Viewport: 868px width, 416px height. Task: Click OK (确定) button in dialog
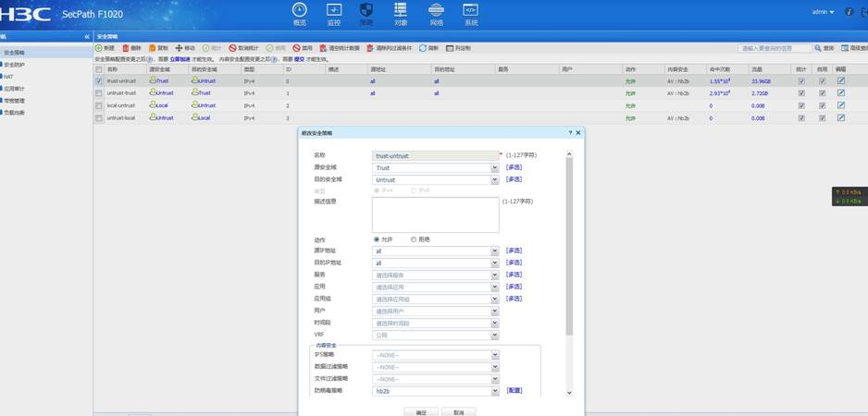421,412
